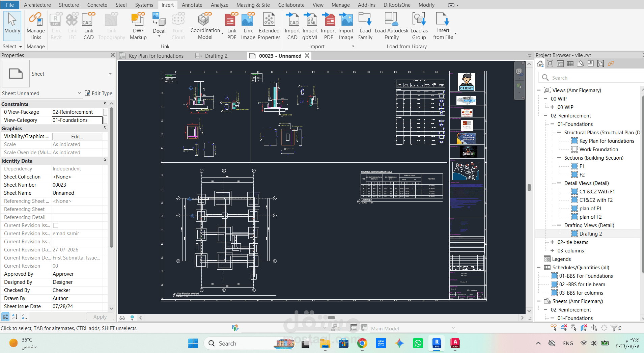644x353 pixels.
Task: Click Visibility/Graphics Edit button
Action: pos(77,136)
